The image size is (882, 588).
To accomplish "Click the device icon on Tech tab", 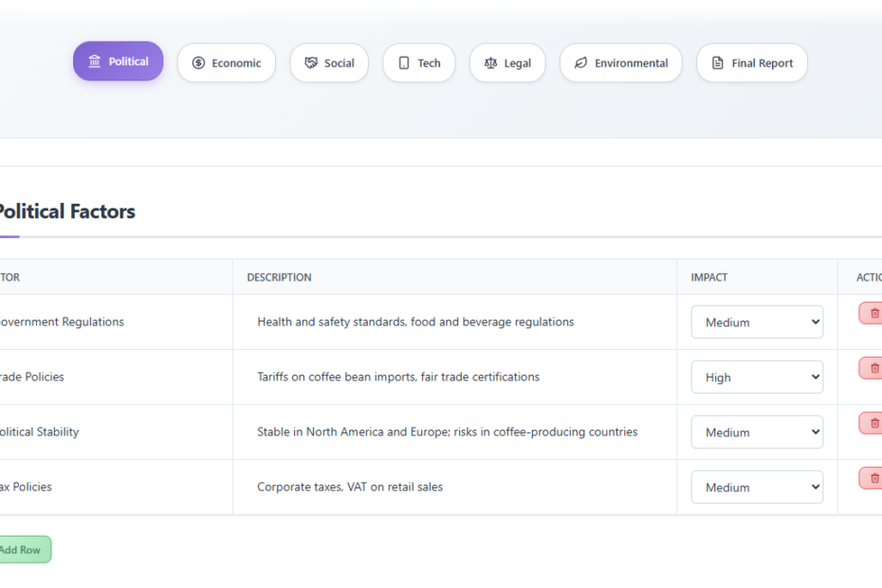I will click(x=404, y=64).
